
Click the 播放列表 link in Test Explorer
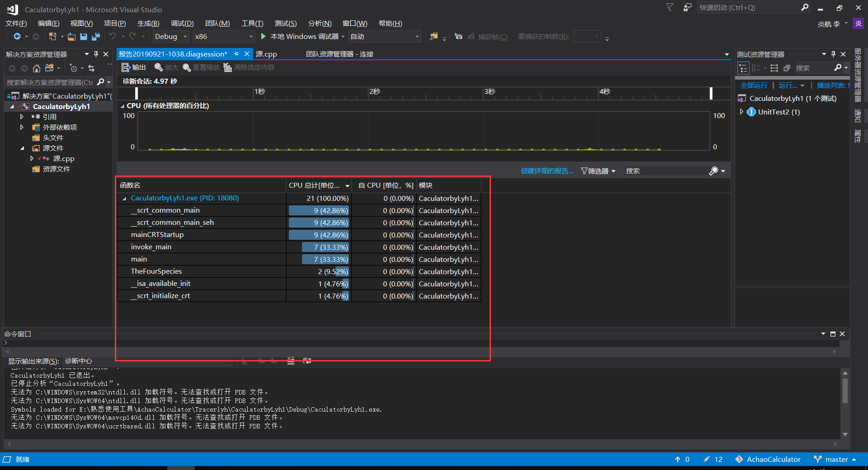833,85
